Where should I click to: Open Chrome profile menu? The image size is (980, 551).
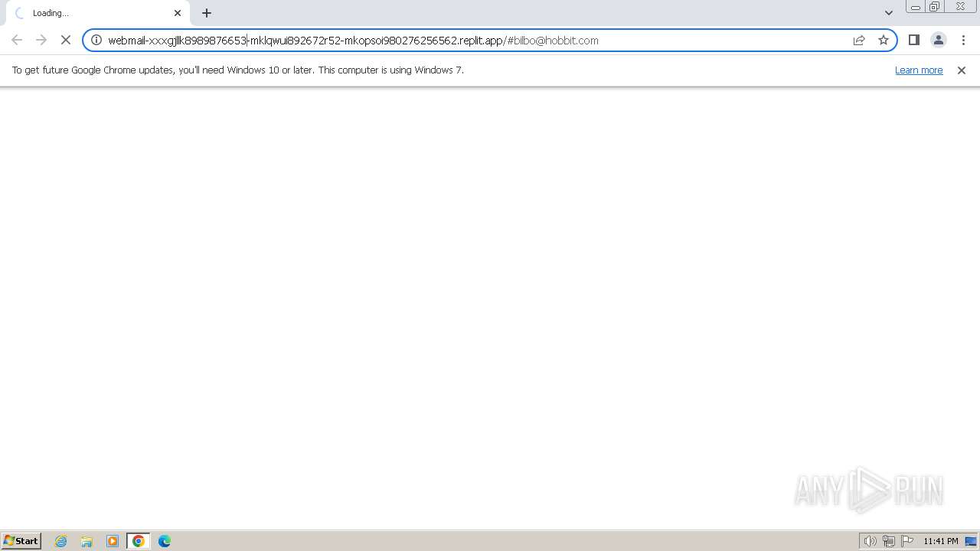tap(939, 40)
